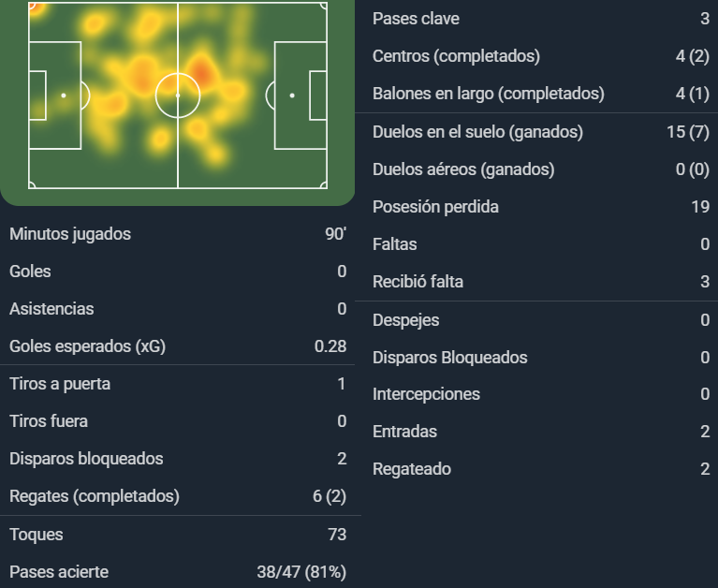Click the Toques value 73
The width and height of the screenshot is (718, 588).
pyautogui.click(x=337, y=535)
